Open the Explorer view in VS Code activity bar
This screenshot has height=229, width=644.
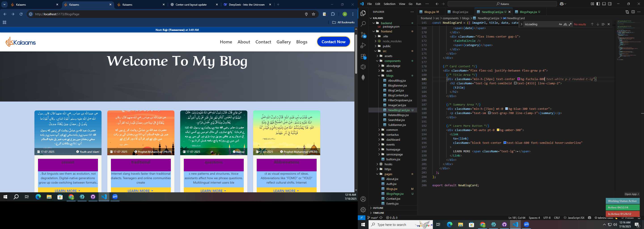[x=363, y=13]
